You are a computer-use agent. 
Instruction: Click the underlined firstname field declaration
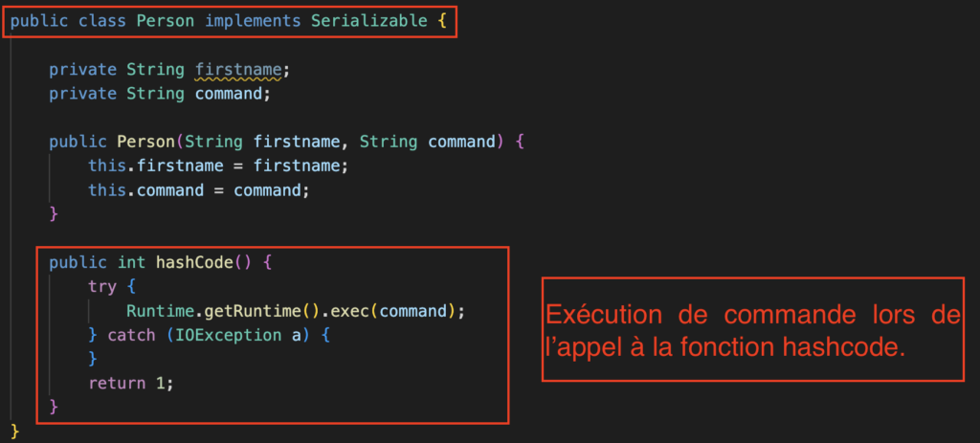(x=238, y=70)
